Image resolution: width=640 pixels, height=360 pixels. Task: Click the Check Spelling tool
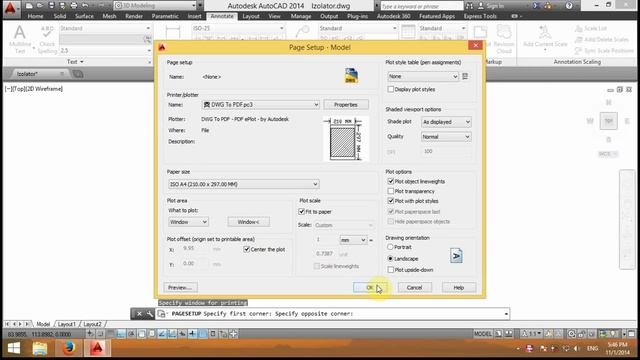(x=47, y=39)
